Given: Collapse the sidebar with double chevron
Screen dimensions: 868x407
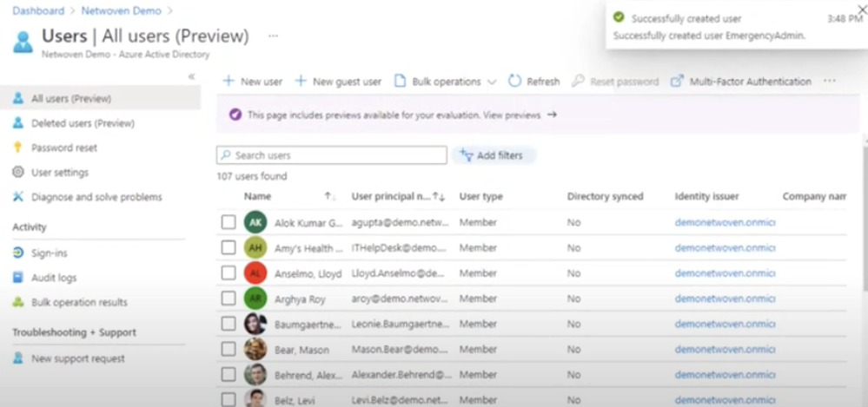Looking at the screenshot, I should coord(191,76).
